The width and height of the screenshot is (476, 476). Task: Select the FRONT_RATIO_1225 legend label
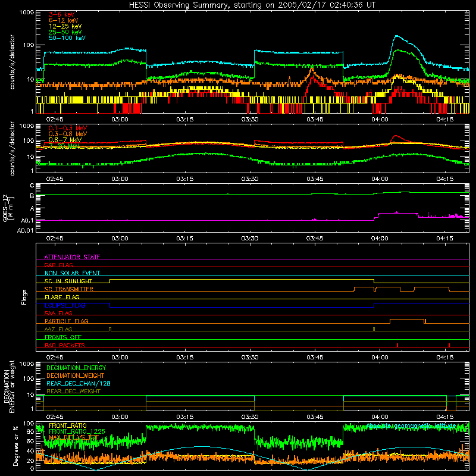77,431
